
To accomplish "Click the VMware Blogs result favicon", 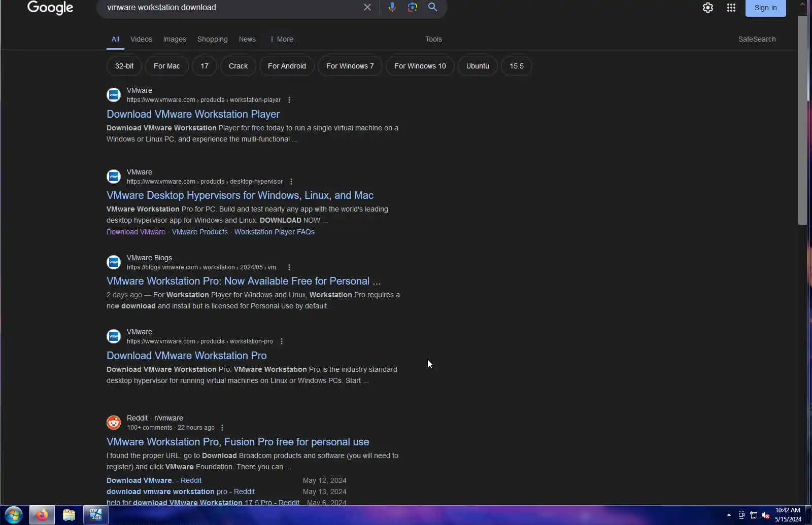I will tap(114, 262).
